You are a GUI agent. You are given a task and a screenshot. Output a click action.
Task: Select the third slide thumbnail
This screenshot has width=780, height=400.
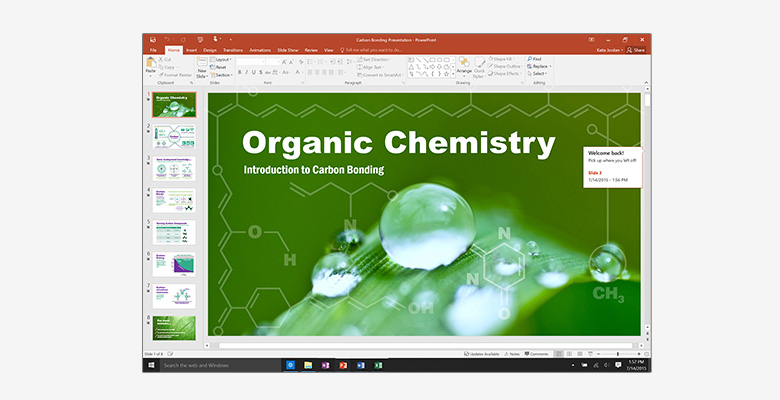174,169
